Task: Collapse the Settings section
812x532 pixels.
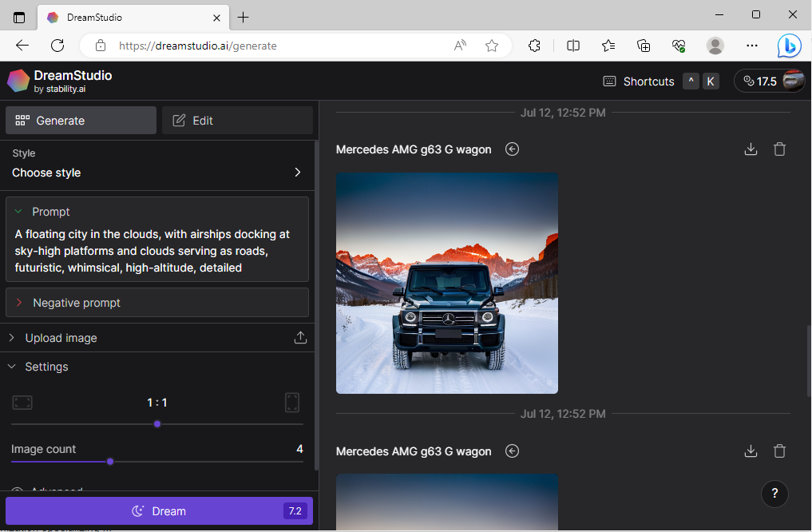Action: tap(12, 367)
